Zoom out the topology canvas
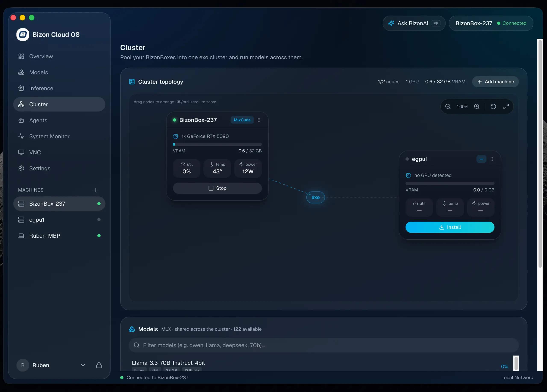The image size is (547, 392). point(448,107)
